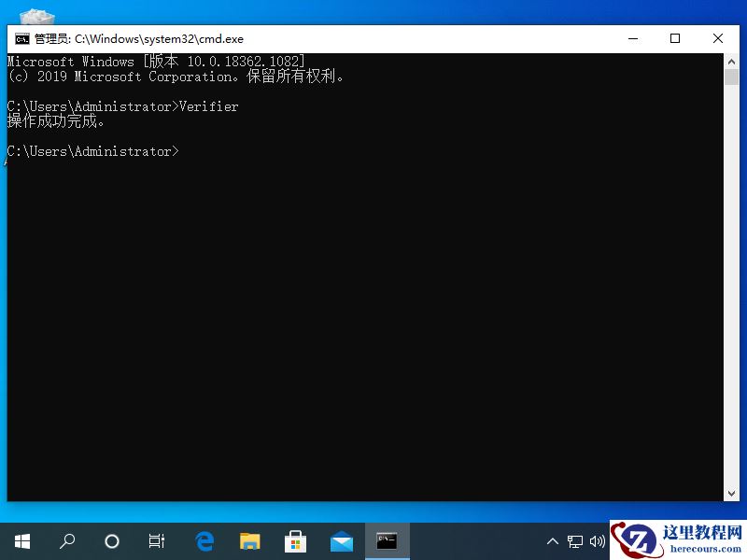Open File Explorer from the taskbar
The width and height of the screenshot is (747, 560).
pos(249,541)
